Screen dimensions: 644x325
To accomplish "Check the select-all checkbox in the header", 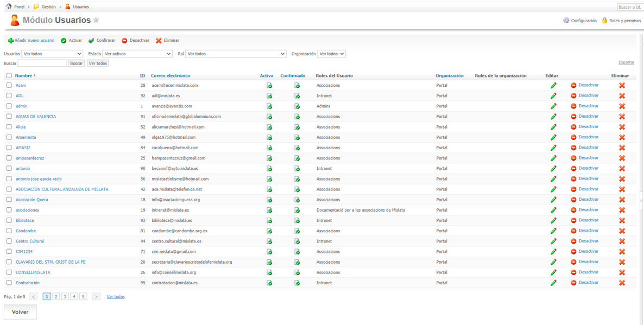I will click(9, 76).
